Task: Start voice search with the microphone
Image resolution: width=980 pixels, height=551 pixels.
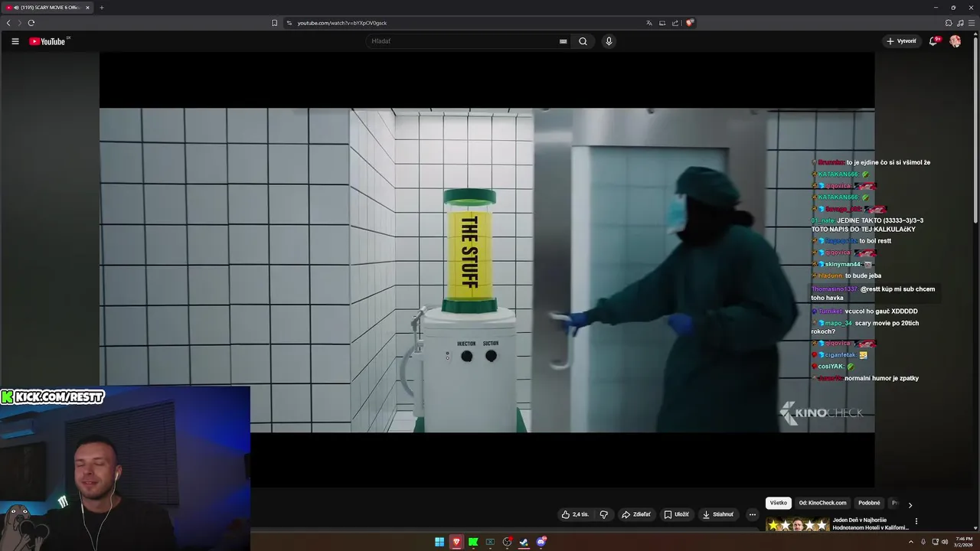Action: click(x=609, y=41)
